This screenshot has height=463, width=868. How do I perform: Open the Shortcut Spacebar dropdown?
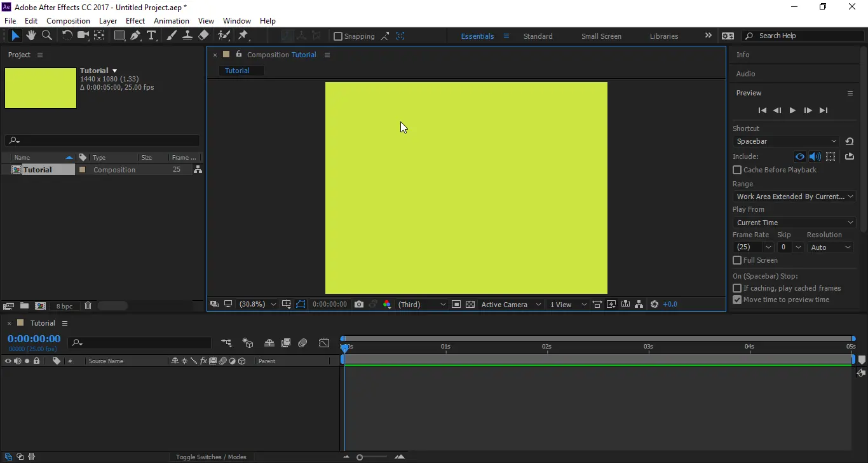[x=787, y=141]
